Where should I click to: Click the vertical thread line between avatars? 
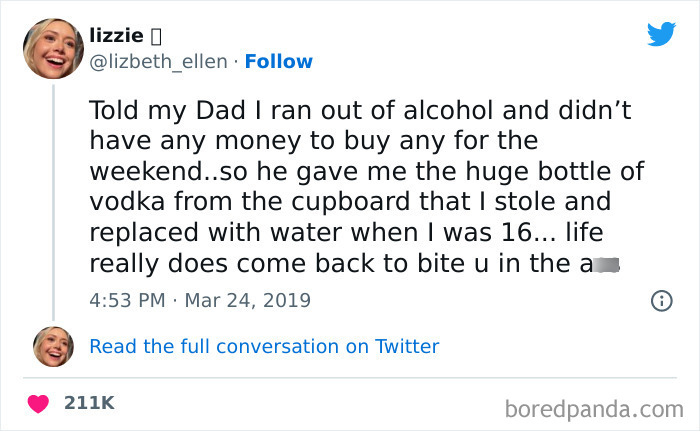[53, 200]
